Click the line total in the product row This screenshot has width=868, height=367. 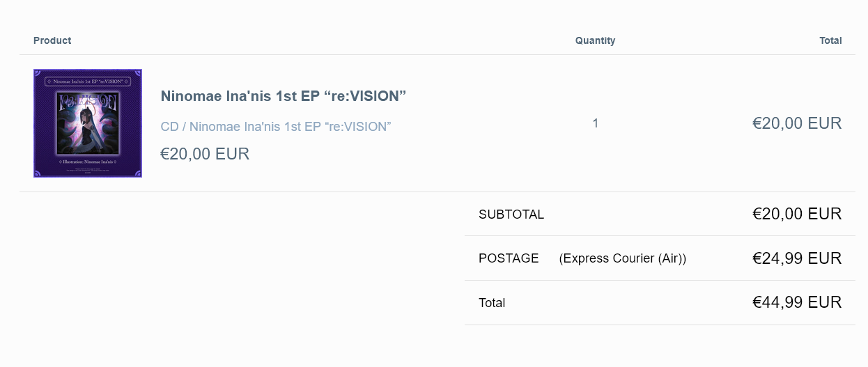coord(797,123)
